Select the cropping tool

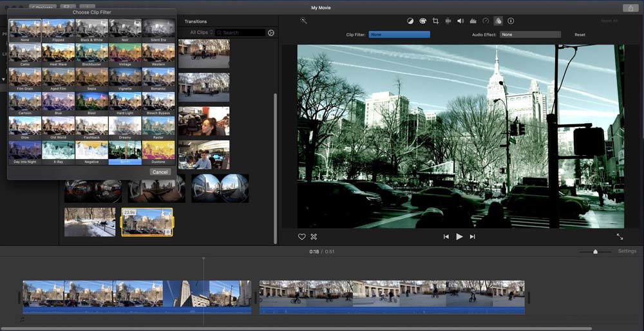[x=435, y=21]
